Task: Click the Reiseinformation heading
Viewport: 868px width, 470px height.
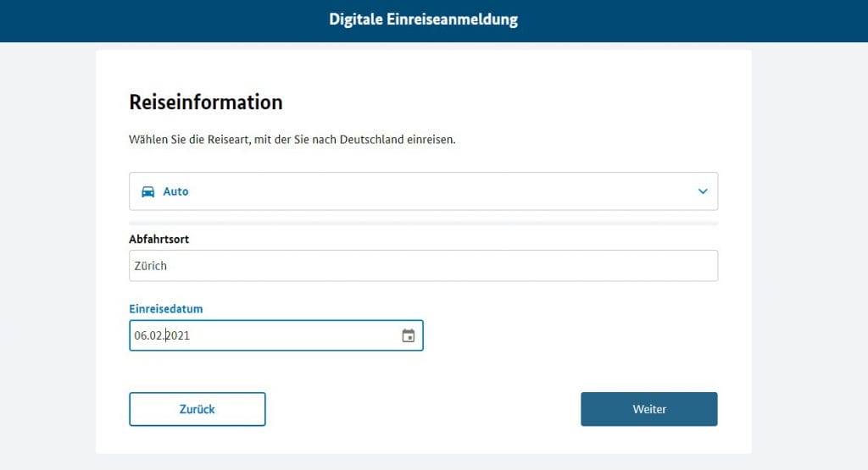Action: tap(206, 102)
